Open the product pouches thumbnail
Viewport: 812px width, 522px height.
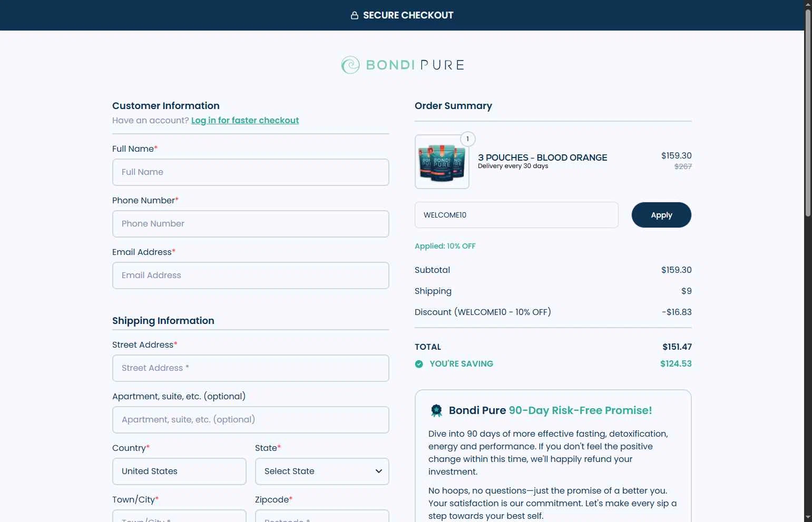pos(442,162)
